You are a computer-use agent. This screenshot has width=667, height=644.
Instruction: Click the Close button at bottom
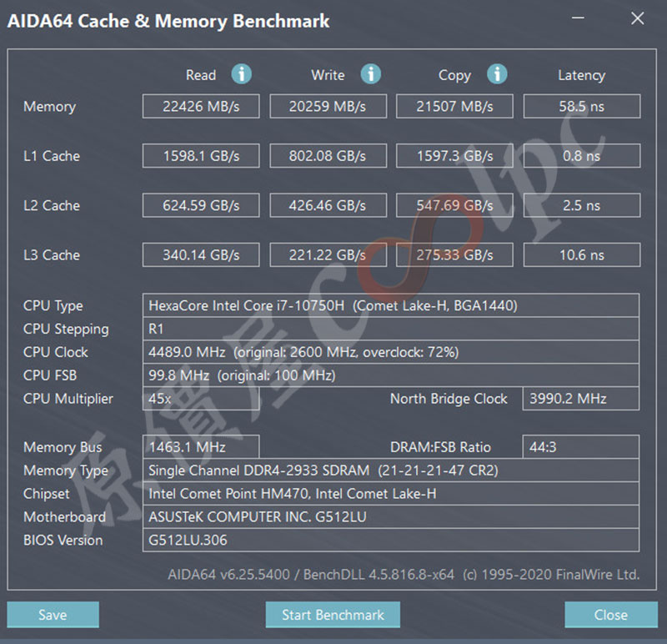610,615
